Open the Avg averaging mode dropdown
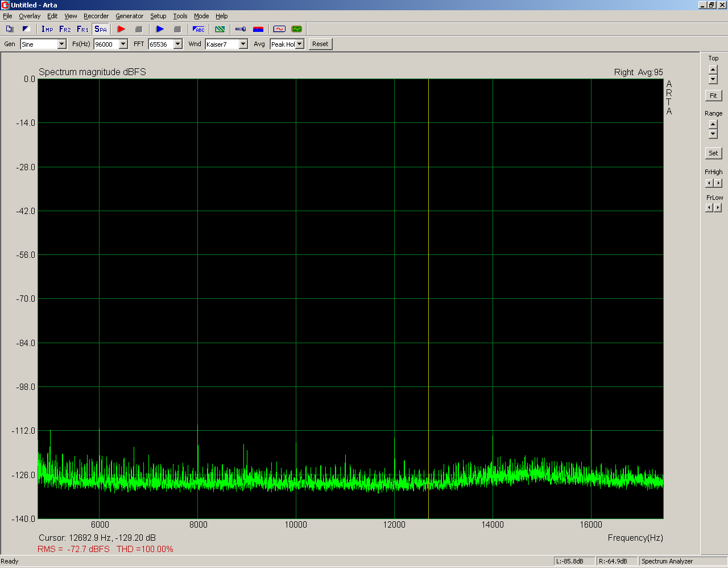 tap(300, 44)
